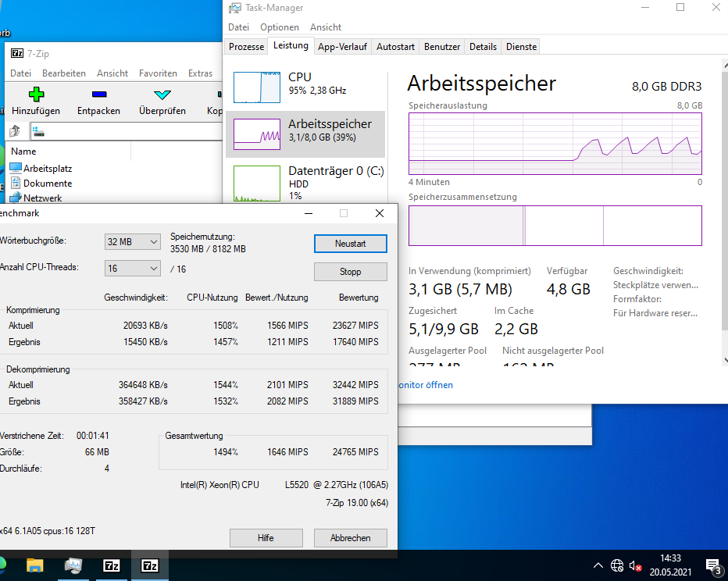The image size is (728, 581).
Task: Select the Dokumente item in 7-Zip
Action: coord(41,184)
